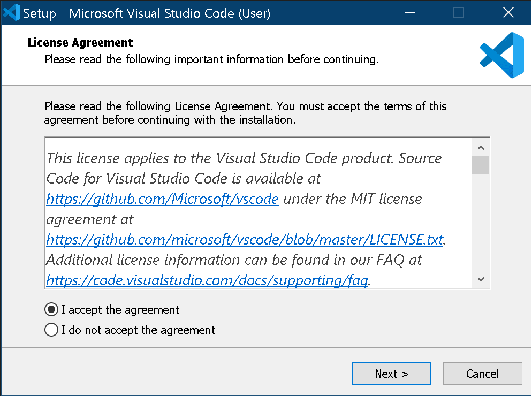Viewport: 532px width, 396px height.
Task: Click the license scrollbar up arrow
Action: click(x=481, y=147)
